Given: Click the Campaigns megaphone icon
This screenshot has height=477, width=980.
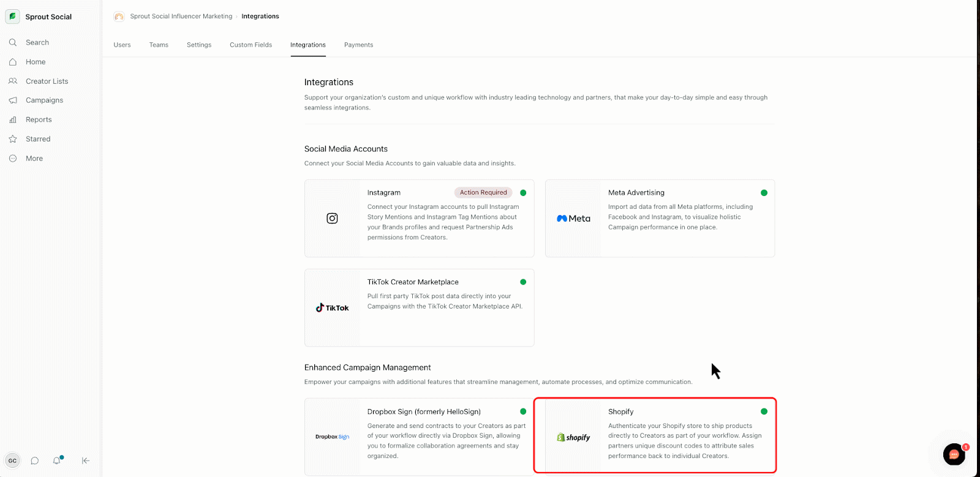Looking at the screenshot, I should (13, 100).
